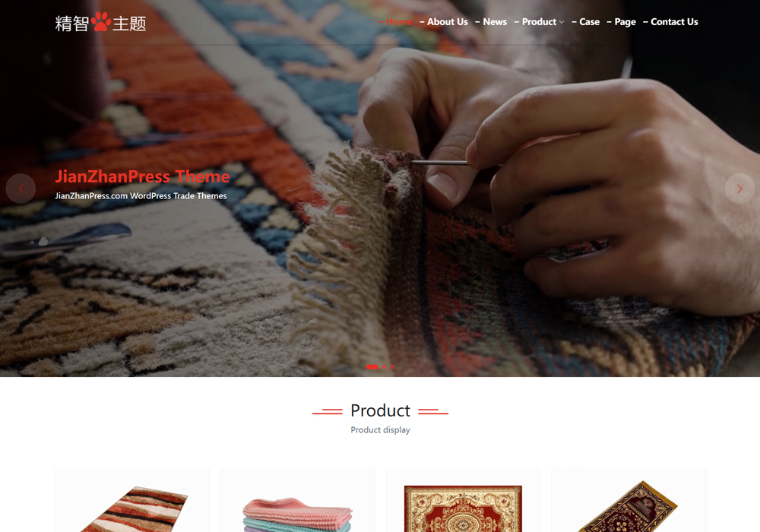Go to previous slide with left arrow

(x=21, y=188)
